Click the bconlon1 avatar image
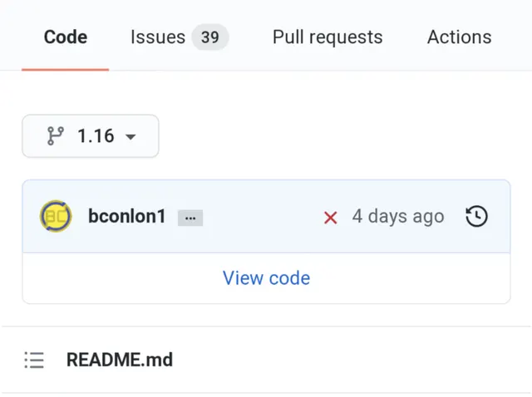The width and height of the screenshot is (532, 397). (56, 216)
